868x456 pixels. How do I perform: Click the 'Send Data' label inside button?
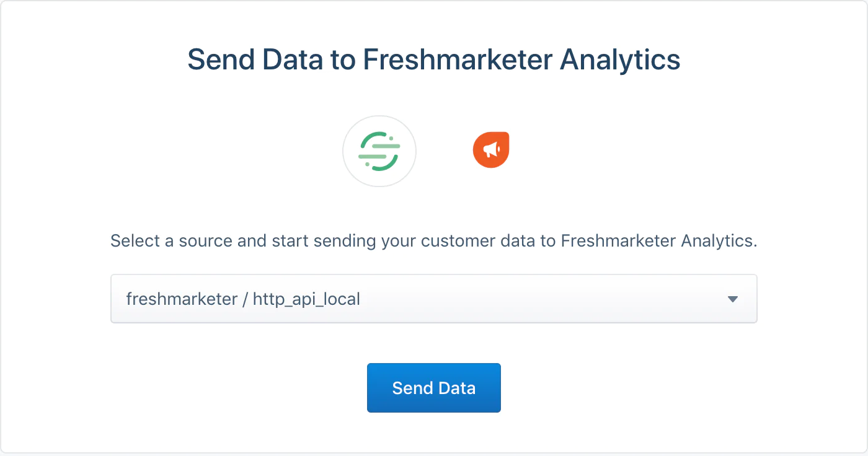coord(434,388)
